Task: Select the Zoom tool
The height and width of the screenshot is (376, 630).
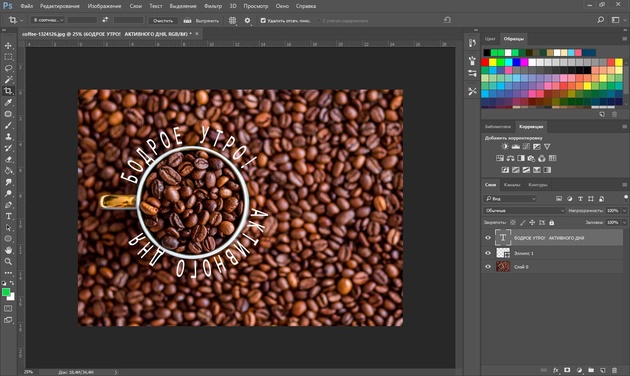Action: 8,262
